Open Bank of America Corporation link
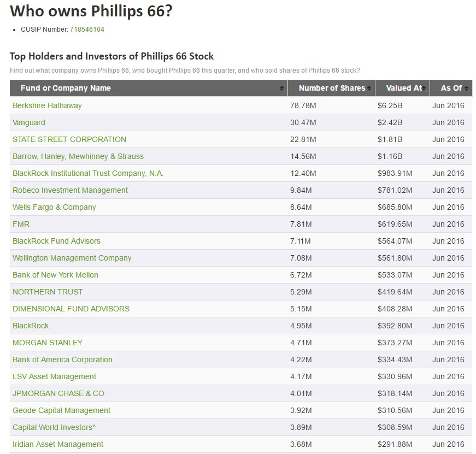The height and width of the screenshot is (454, 476). tap(62, 359)
